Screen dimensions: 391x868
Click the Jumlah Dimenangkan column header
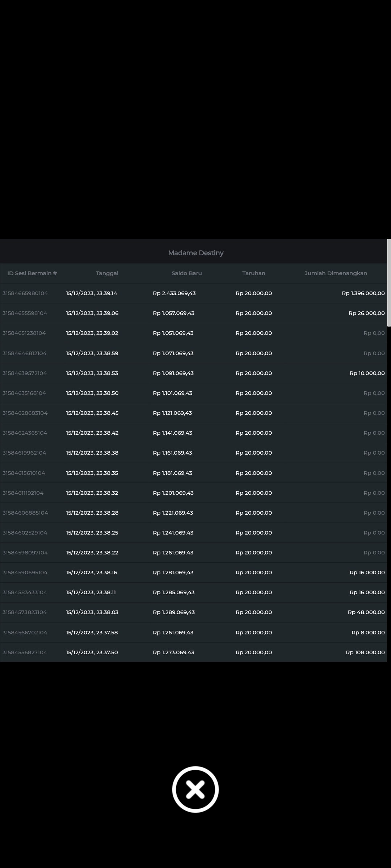[336, 273]
